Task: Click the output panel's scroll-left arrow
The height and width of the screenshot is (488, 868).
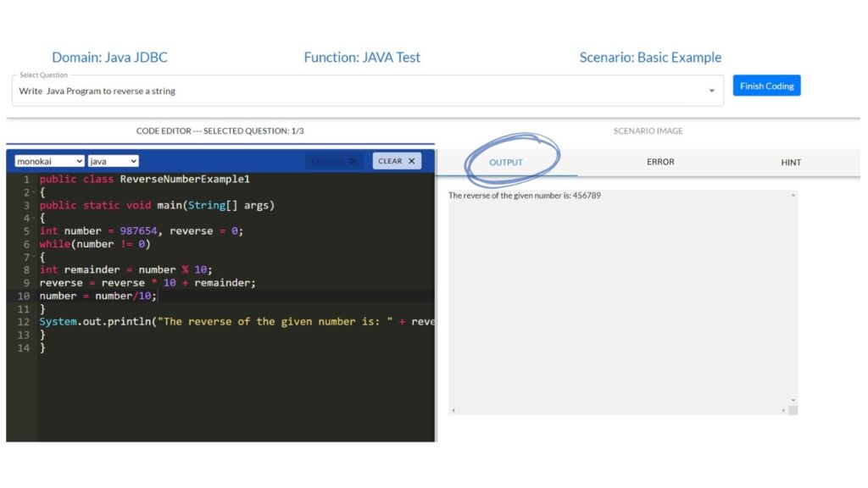Action: 453,411
